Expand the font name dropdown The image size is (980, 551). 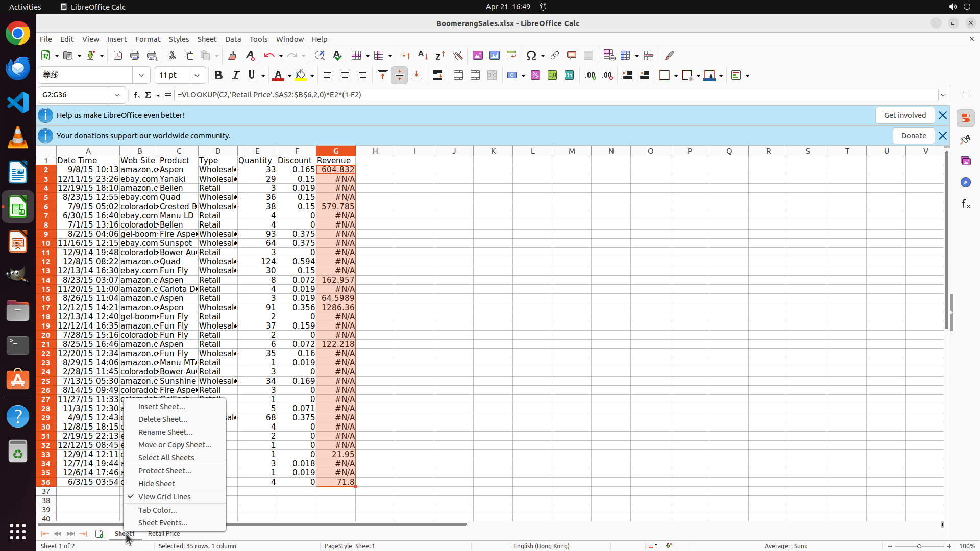(141, 76)
